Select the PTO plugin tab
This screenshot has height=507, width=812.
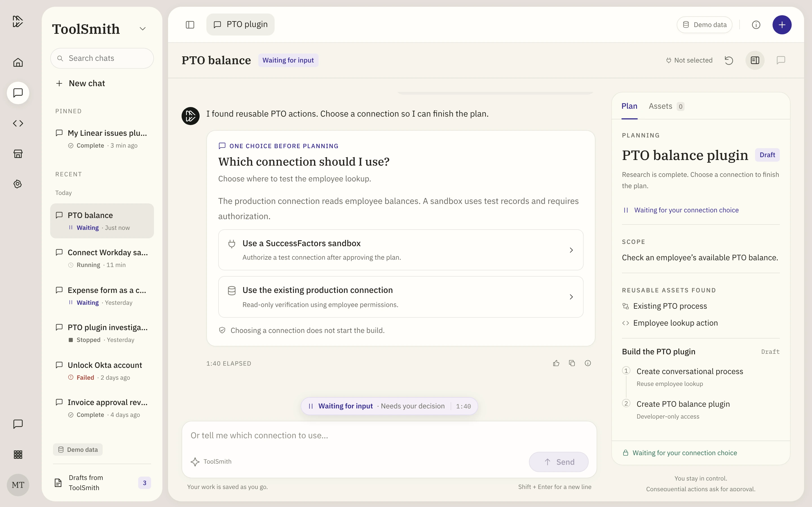tap(240, 25)
